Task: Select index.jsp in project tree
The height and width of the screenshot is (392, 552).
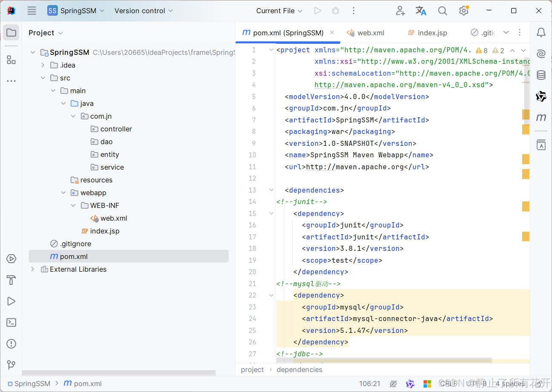Action: click(100, 231)
